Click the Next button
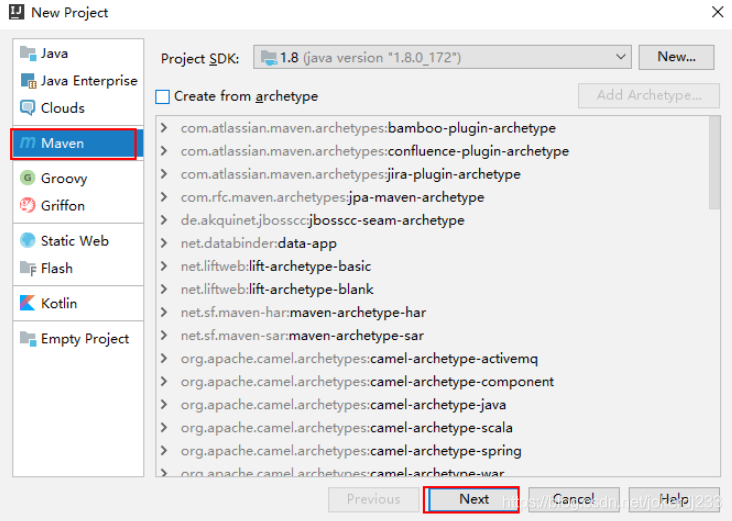 [x=473, y=500]
